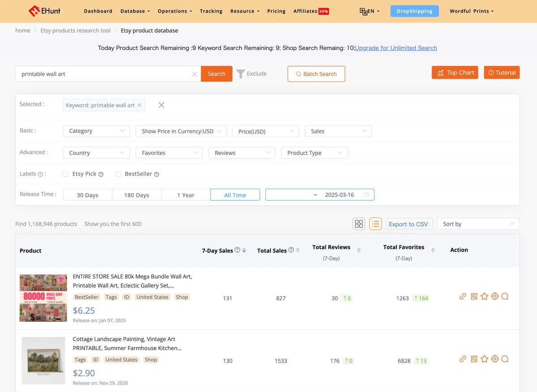
Task: Expand Wordful Prints account menu
Action: [x=472, y=11]
